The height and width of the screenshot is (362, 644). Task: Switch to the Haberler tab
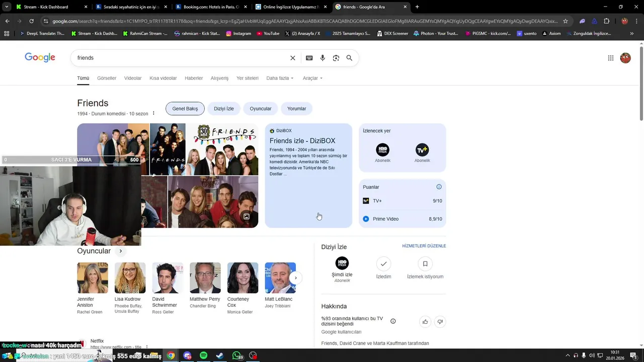(194, 78)
